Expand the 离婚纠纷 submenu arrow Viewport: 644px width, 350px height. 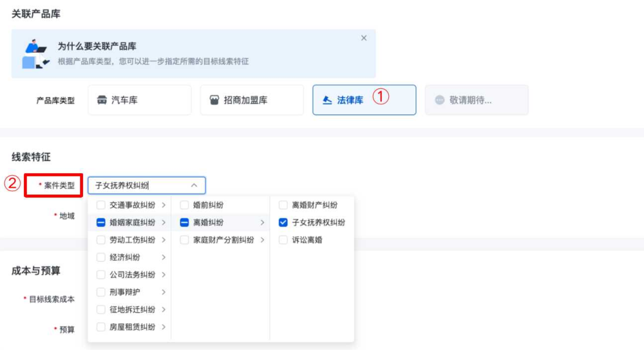tap(262, 223)
